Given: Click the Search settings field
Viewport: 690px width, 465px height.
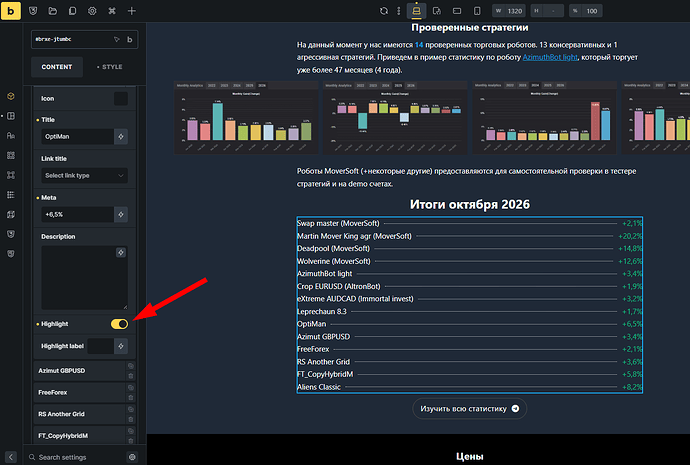Looking at the screenshot, I should [78, 457].
